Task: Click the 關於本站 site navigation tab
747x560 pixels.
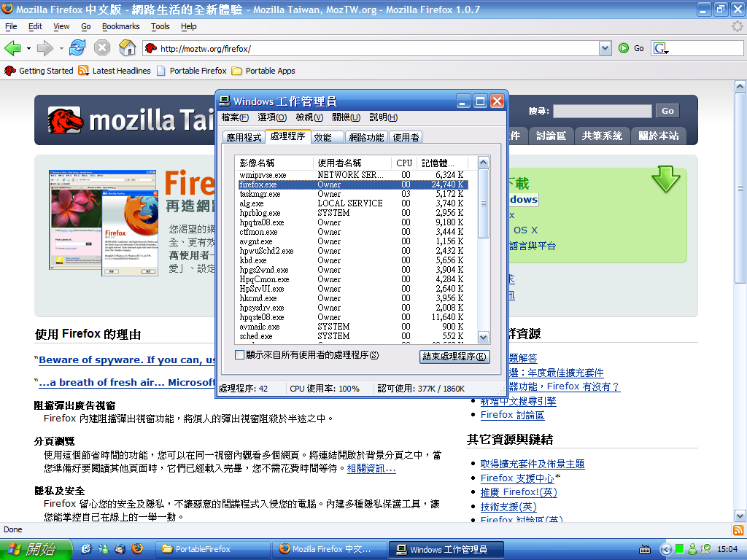Action: (659, 136)
